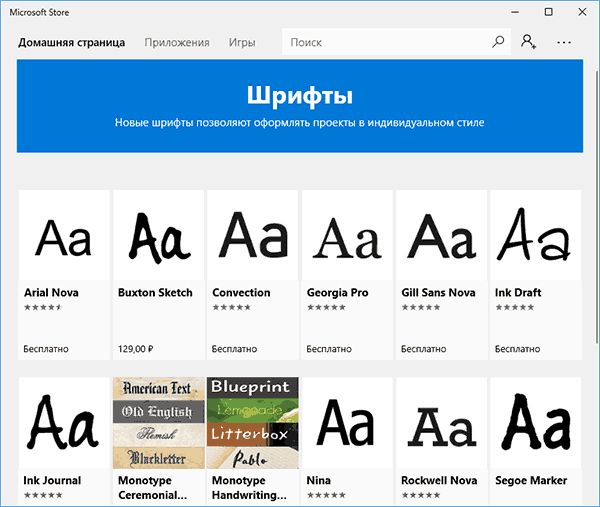This screenshot has width=600, height=507.
Task: Go to the Игры tab
Action: coord(242,42)
